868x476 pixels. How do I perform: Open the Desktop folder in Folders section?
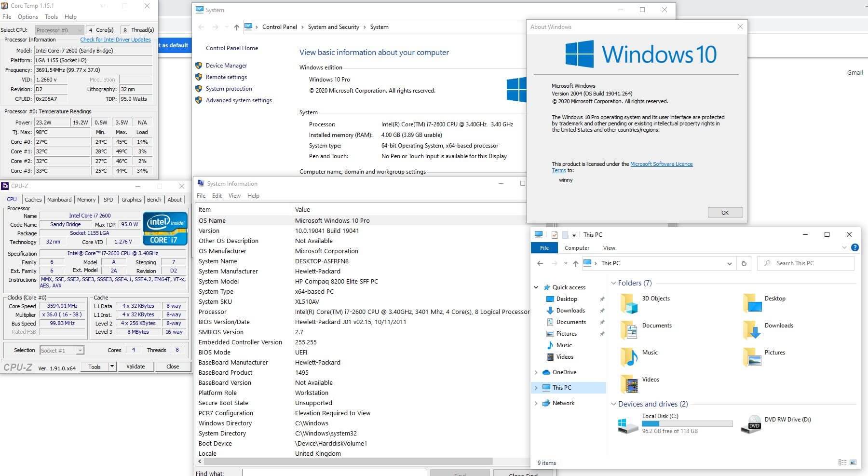coord(752,303)
